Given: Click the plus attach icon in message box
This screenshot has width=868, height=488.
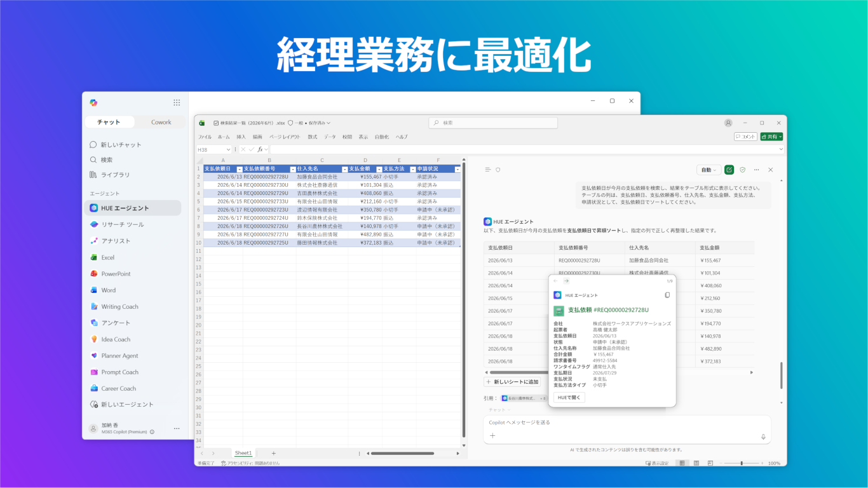Looking at the screenshot, I should (x=492, y=436).
